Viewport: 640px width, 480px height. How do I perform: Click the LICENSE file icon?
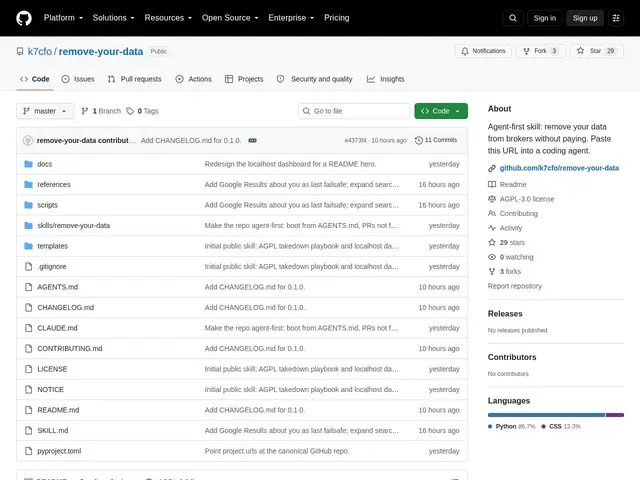coord(28,369)
